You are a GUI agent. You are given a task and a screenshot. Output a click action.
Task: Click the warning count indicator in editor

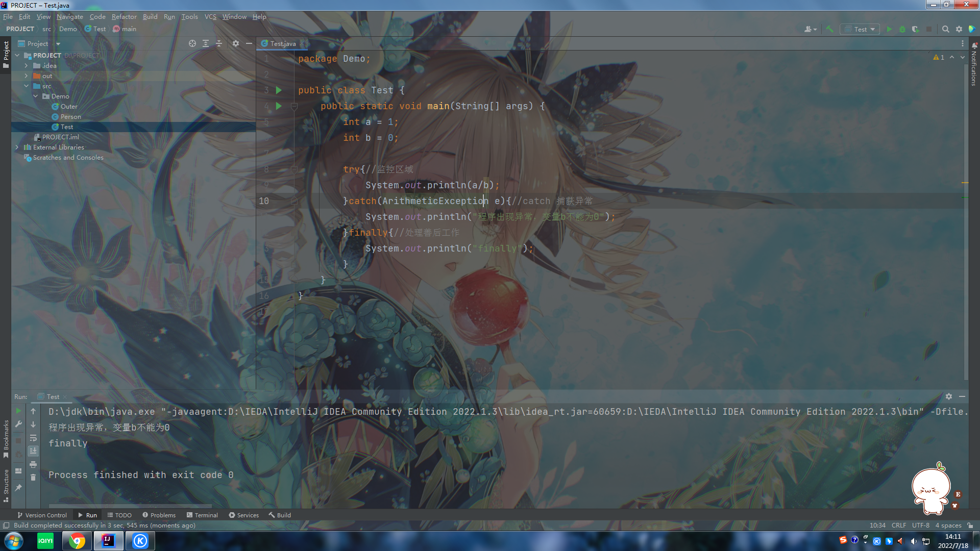pos(939,57)
